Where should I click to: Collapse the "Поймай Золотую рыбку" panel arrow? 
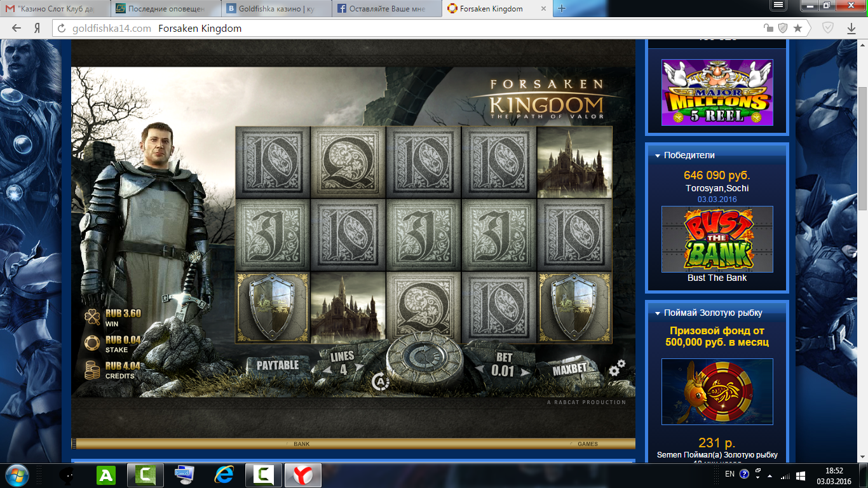(657, 313)
